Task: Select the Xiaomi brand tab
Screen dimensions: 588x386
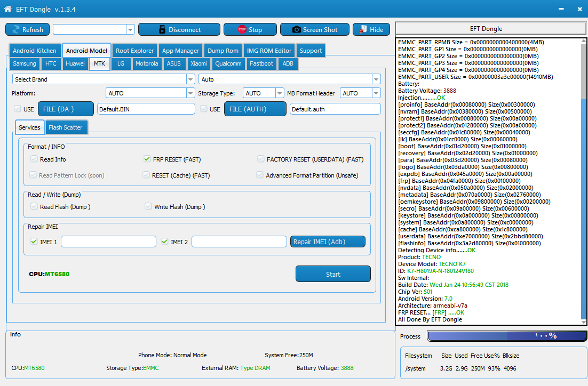Action: tap(198, 63)
